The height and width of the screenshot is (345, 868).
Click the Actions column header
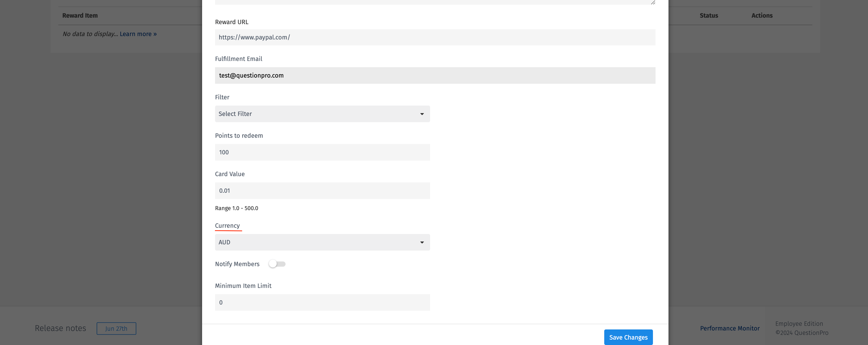coord(762,16)
